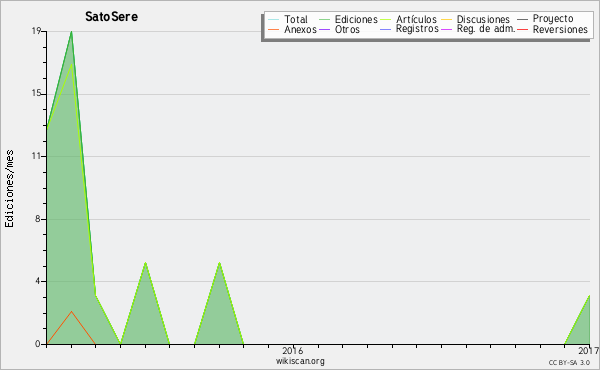Click the 2016 x-axis label
Viewport: 600px width, 370px height.
[x=293, y=350]
